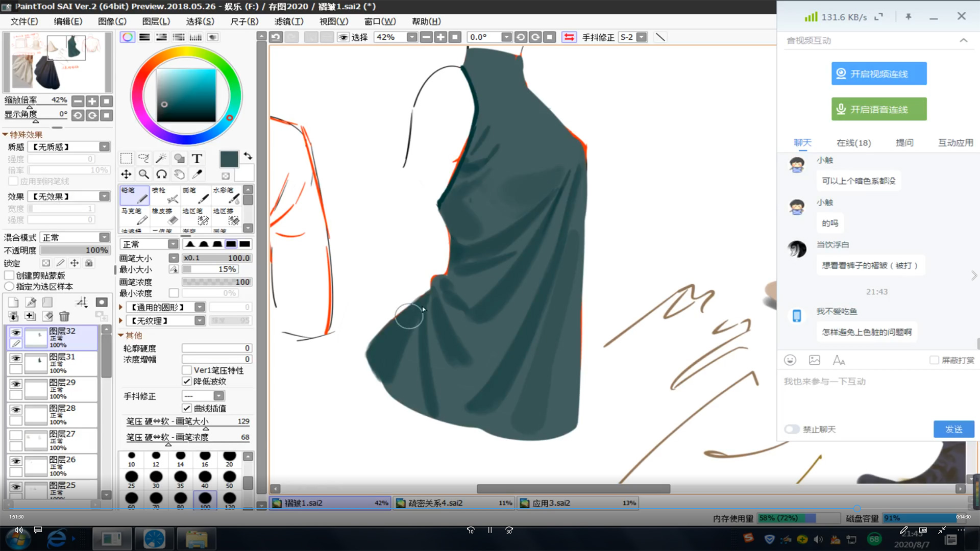The image size is (980, 551).
Task: Hide layer 图层32 via eye icon
Action: click(16, 332)
